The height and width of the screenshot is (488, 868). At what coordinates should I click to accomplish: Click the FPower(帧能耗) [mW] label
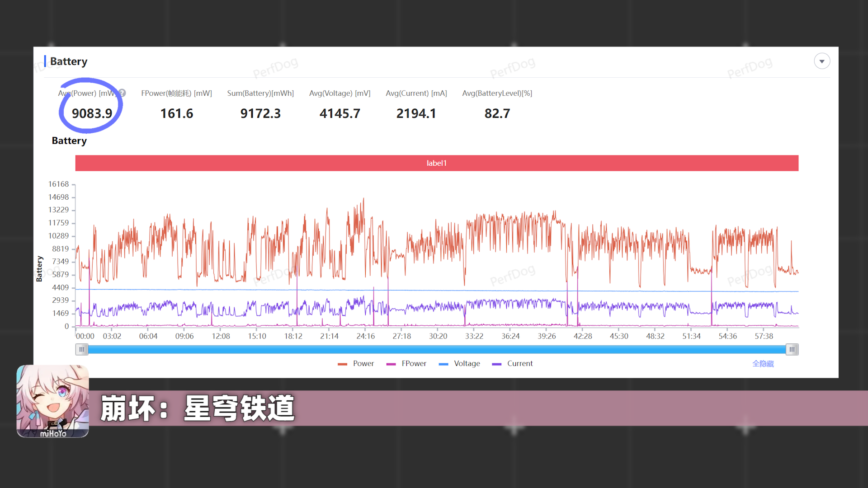coord(176,93)
